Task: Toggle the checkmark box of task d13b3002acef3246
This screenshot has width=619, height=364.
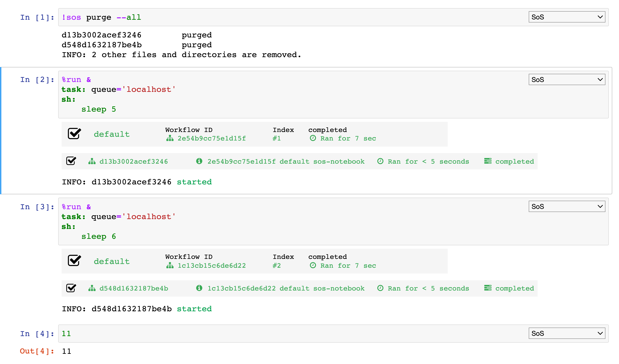Action: 71,161
